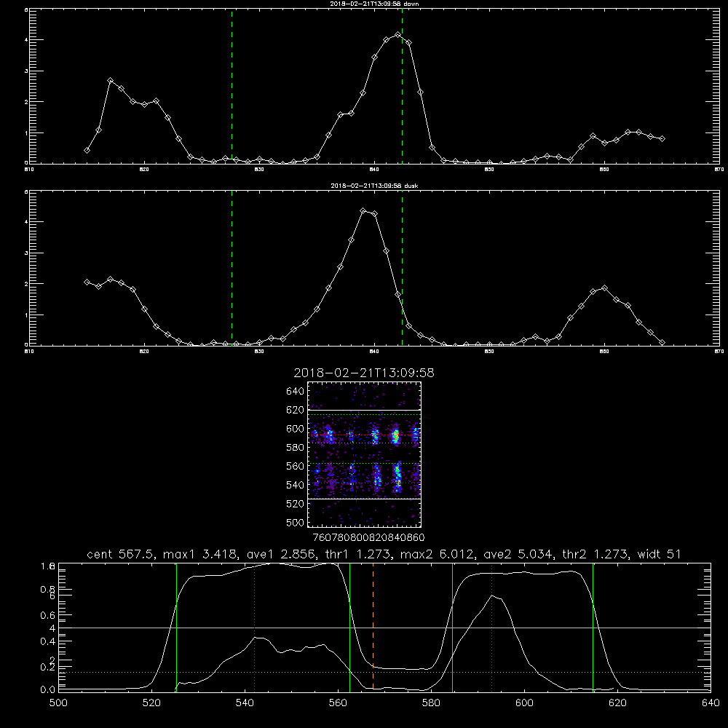Click the dawn plot title 2018-02-21T13:09:58 dawn
Screen dimensions: 728x728
click(x=374, y=4)
